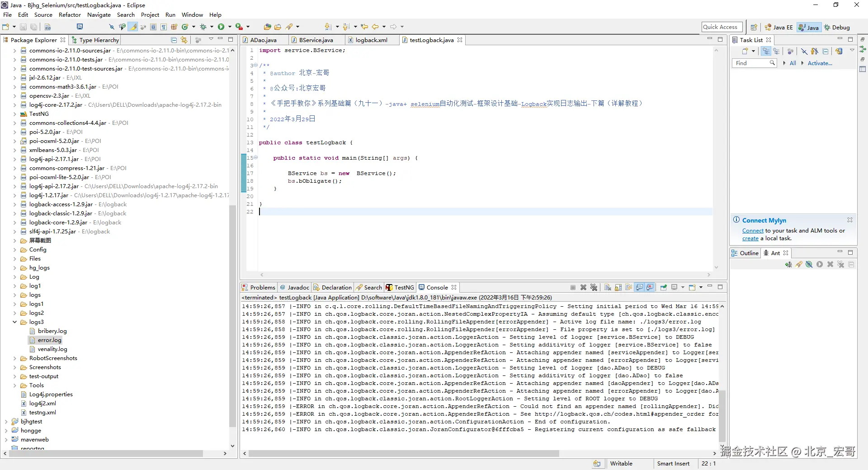
Task: Click Synchronize Changed icon in Task List
Action: coord(839,52)
